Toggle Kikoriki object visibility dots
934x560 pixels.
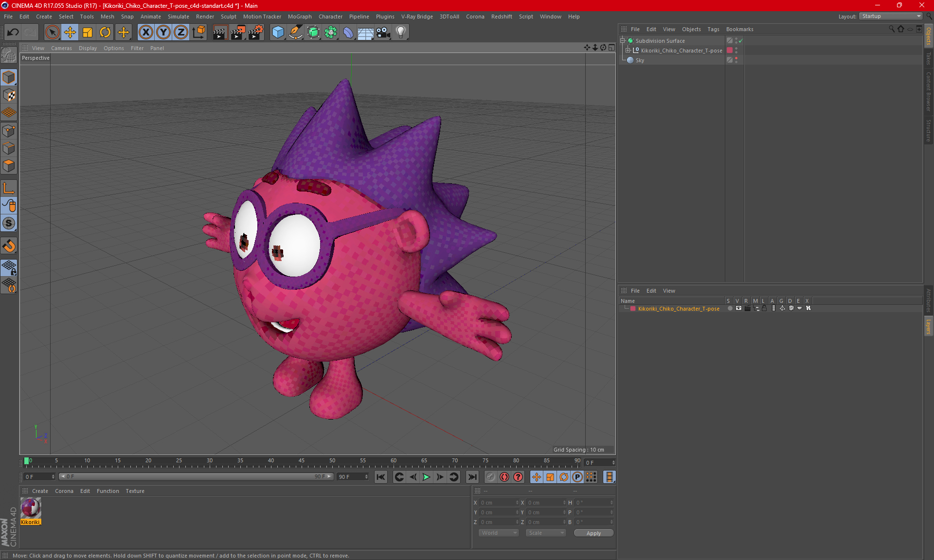click(x=736, y=51)
